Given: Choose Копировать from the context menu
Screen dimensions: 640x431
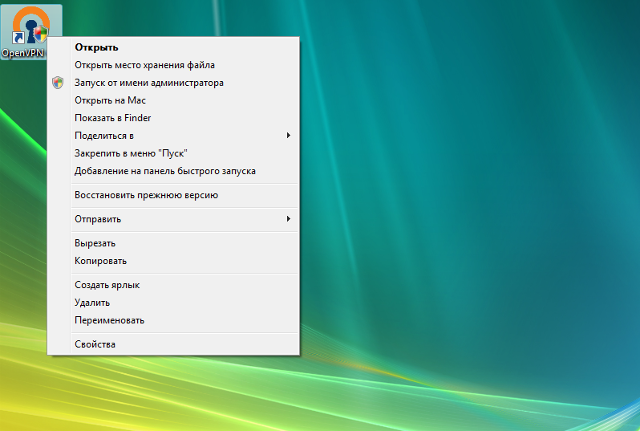Looking at the screenshot, I should point(100,261).
